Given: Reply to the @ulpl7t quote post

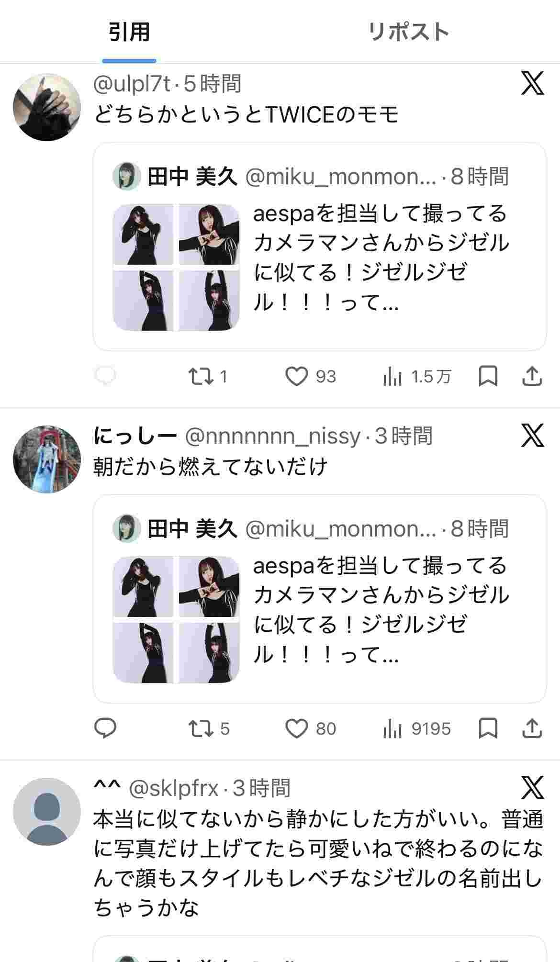Looking at the screenshot, I should pos(105,377).
